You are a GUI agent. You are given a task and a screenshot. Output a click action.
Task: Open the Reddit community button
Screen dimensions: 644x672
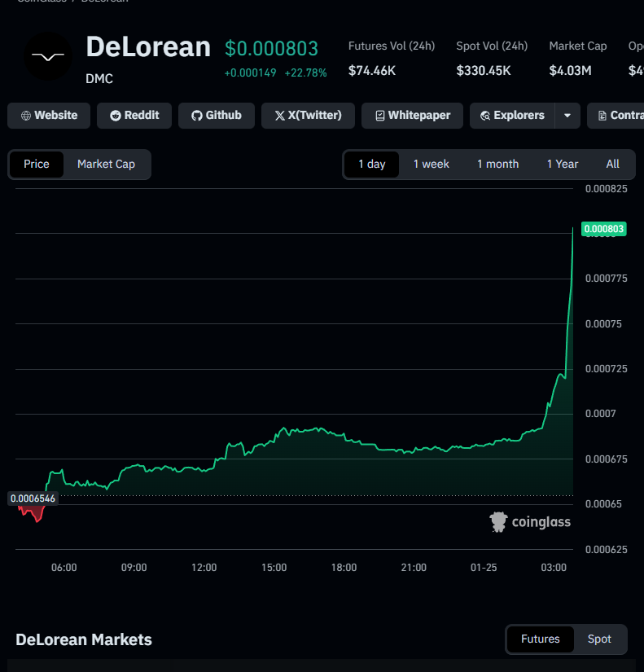[134, 116]
